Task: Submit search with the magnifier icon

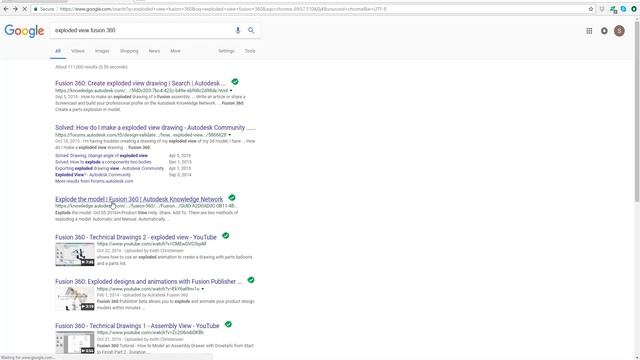Action: point(251,30)
